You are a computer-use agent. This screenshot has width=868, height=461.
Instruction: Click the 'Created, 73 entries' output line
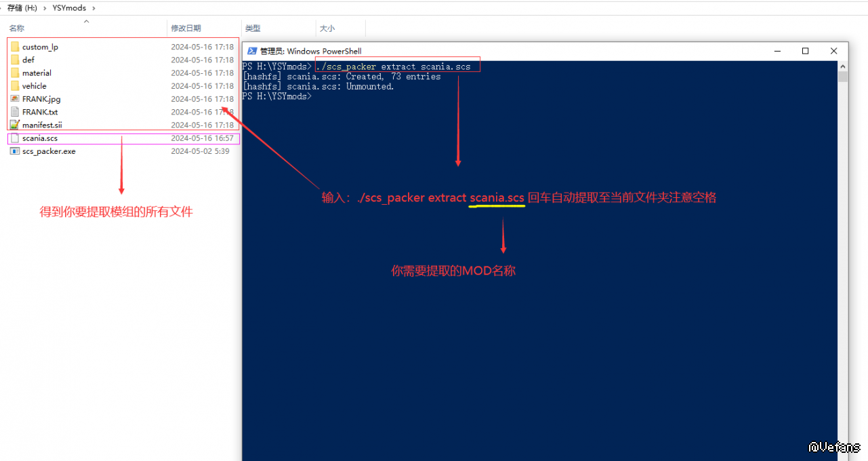(x=342, y=77)
